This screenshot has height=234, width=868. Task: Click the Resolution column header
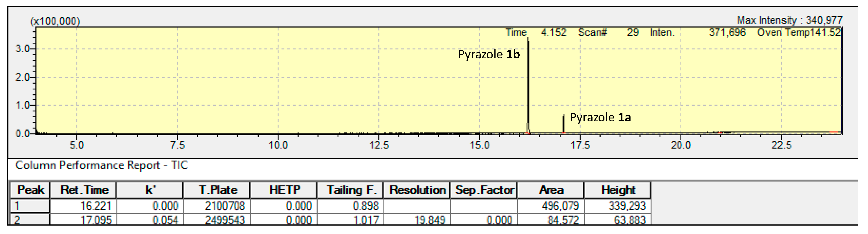(x=417, y=190)
